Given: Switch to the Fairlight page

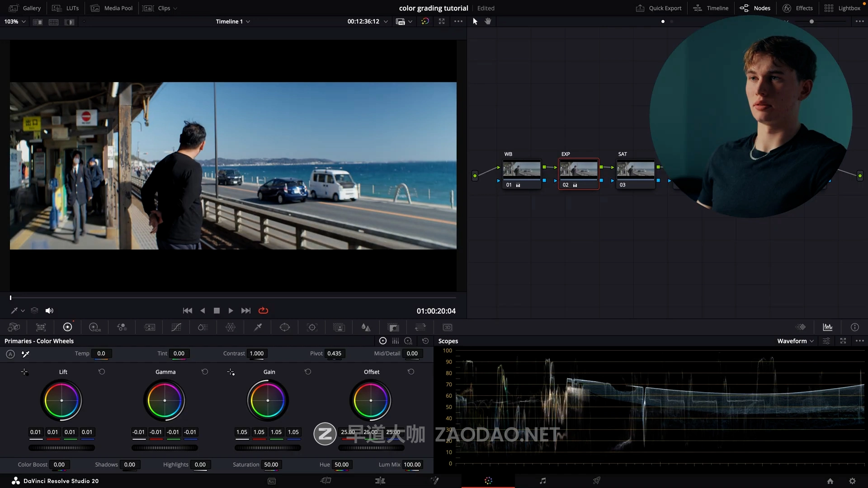Looking at the screenshot, I should 543,481.
